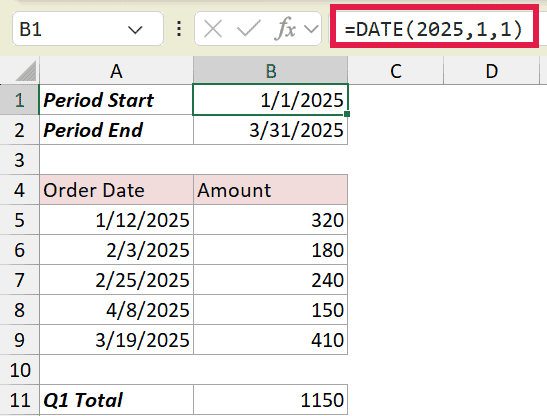Click the Name Box showing B1
This screenshot has height=416, width=547.
pos(88,29)
